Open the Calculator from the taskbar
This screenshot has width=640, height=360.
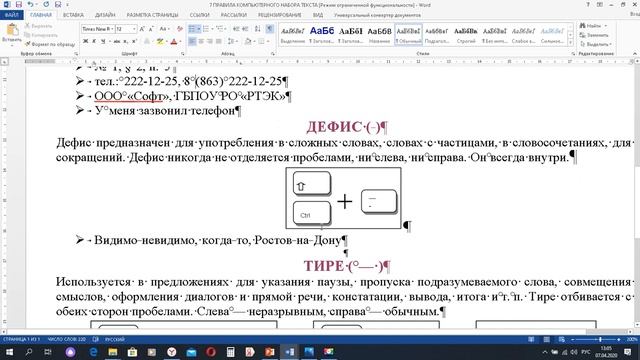click(x=231, y=352)
